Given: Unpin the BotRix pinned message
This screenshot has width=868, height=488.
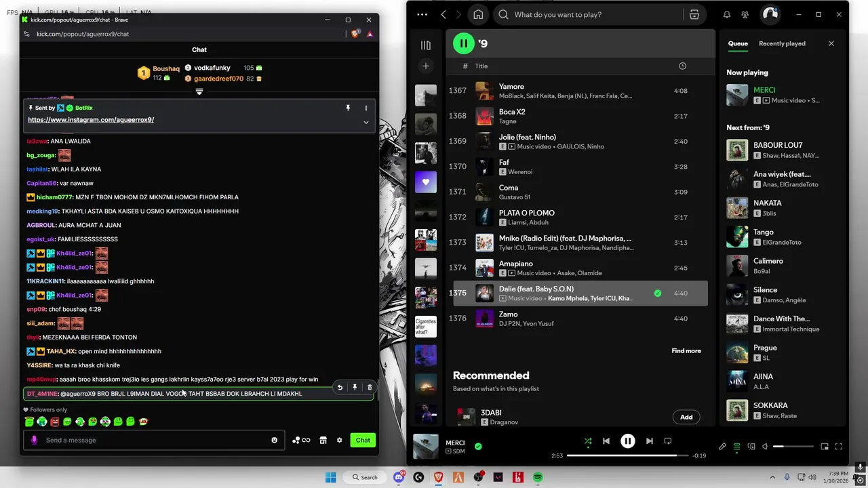Looking at the screenshot, I should tap(348, 108).
